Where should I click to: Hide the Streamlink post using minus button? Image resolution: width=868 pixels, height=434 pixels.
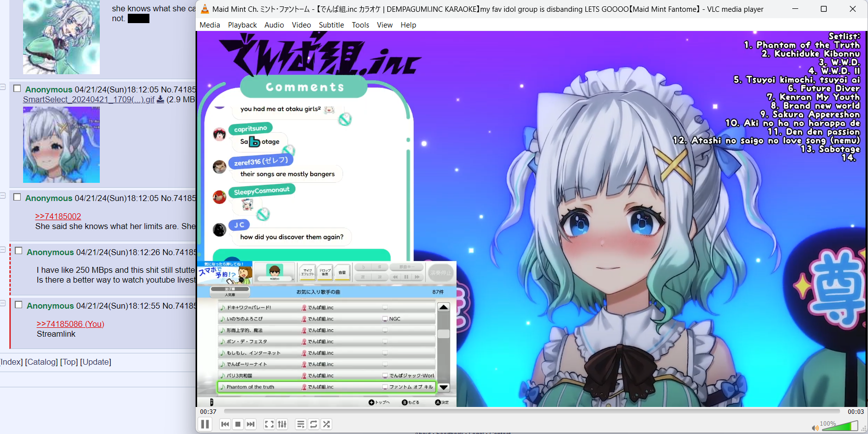click(x=3, y=303)
